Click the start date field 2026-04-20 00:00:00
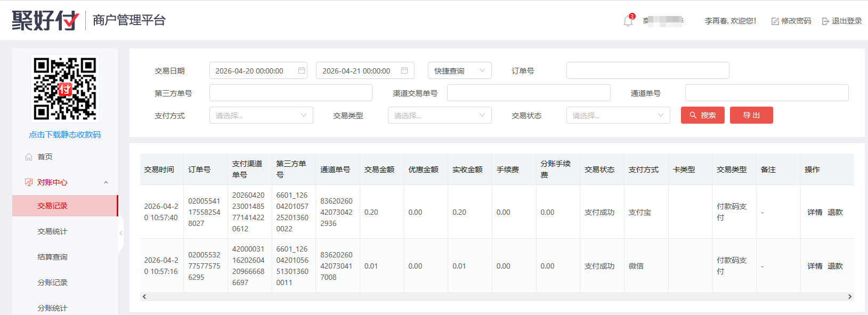The width and height of the screenshot is (868, 315). (258, 70)
